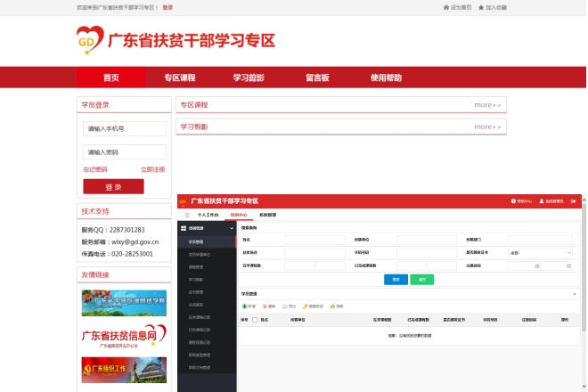This screenshot has height=392, width=588.
Task: Open the second calendar icon in registration time field
Action: click(x=568, y=266)
